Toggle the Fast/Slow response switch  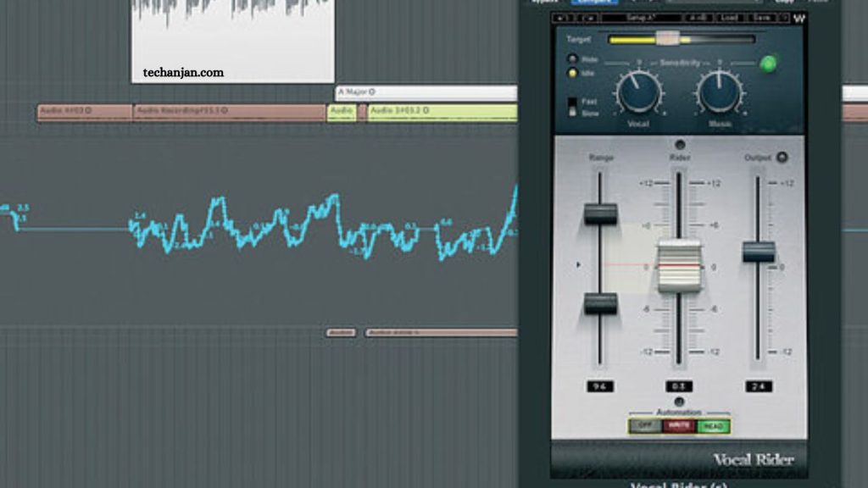point(572,107)
